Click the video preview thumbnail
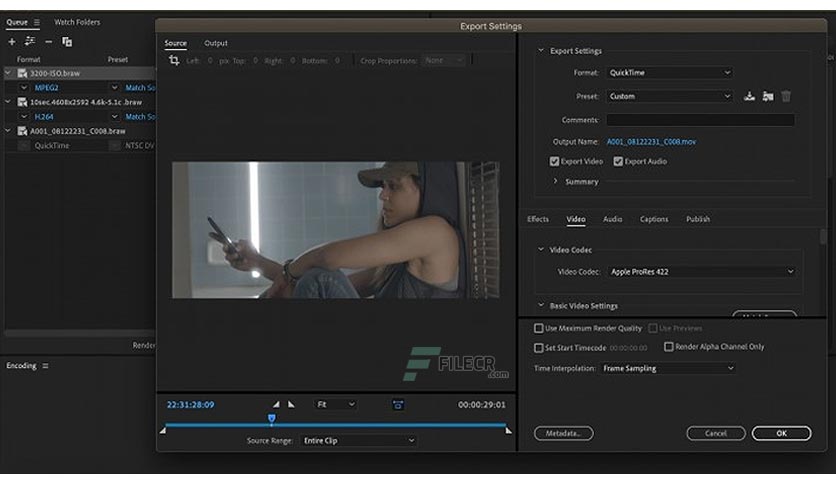Image resolution: width=836 pixels, height=484 pixels. pos(335,230)
